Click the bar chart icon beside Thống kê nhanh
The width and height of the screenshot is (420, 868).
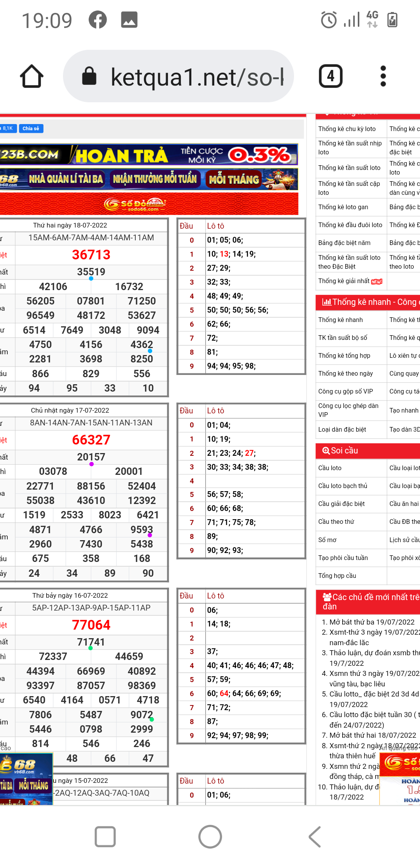coord(327,302)
